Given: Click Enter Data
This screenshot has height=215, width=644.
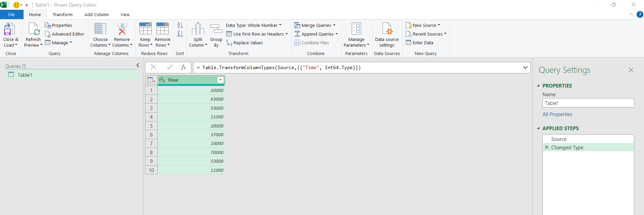Looking at the screenshot, I should tap(419, 43).
